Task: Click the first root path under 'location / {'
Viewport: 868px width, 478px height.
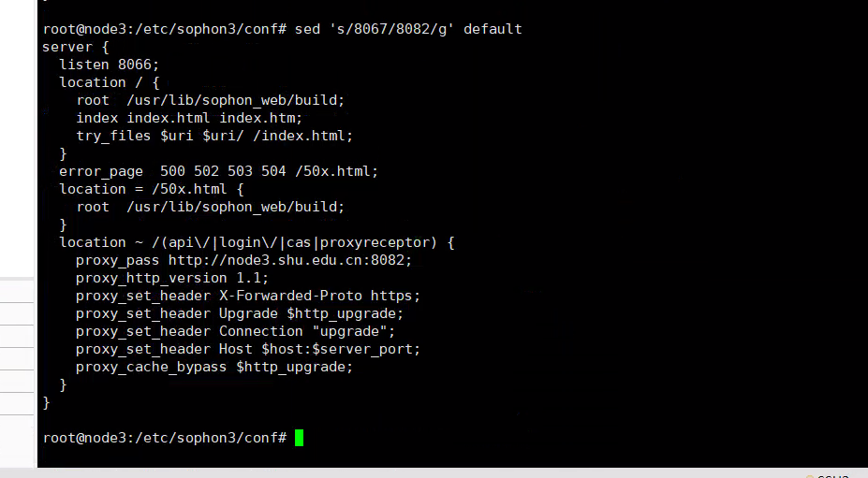Action: click(211, 100)
